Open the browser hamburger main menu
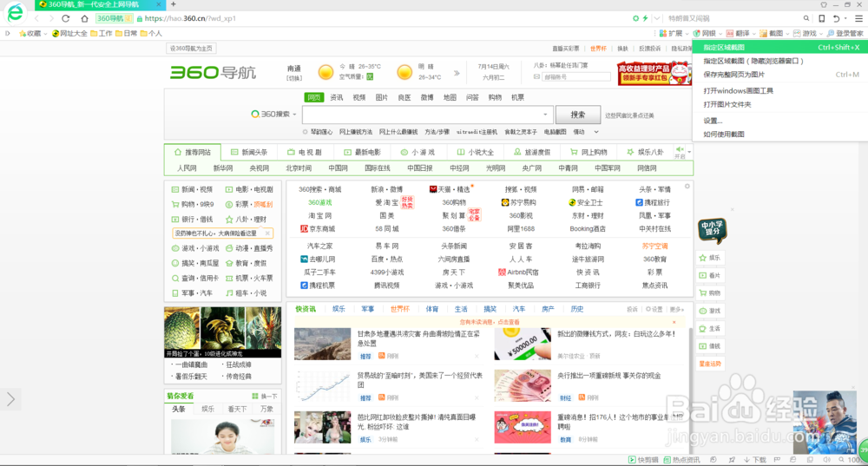Screen dimensions: 868x466 click(858, 18)
